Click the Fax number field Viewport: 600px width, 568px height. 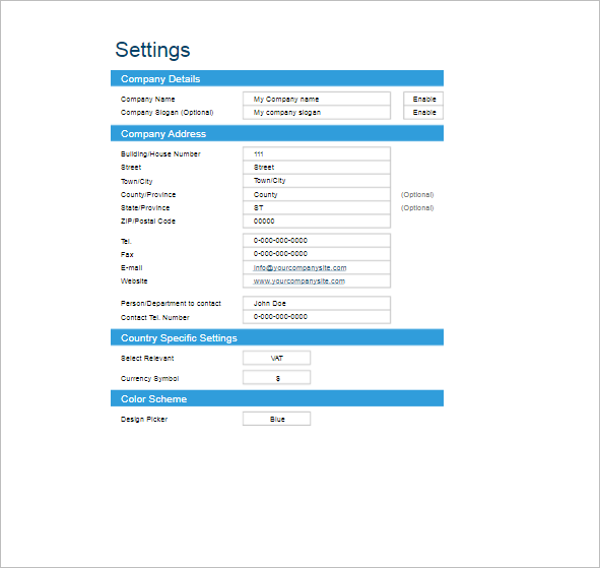[316, 254]
